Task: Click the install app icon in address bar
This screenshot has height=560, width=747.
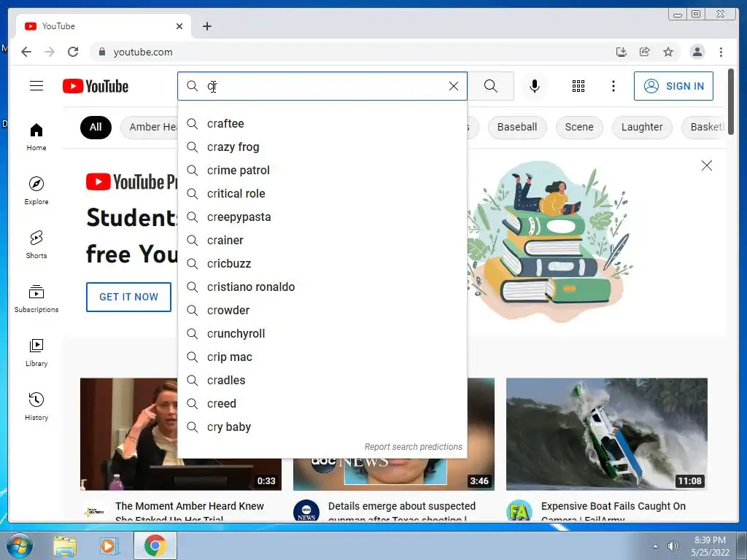Action: tap(622, 52)
